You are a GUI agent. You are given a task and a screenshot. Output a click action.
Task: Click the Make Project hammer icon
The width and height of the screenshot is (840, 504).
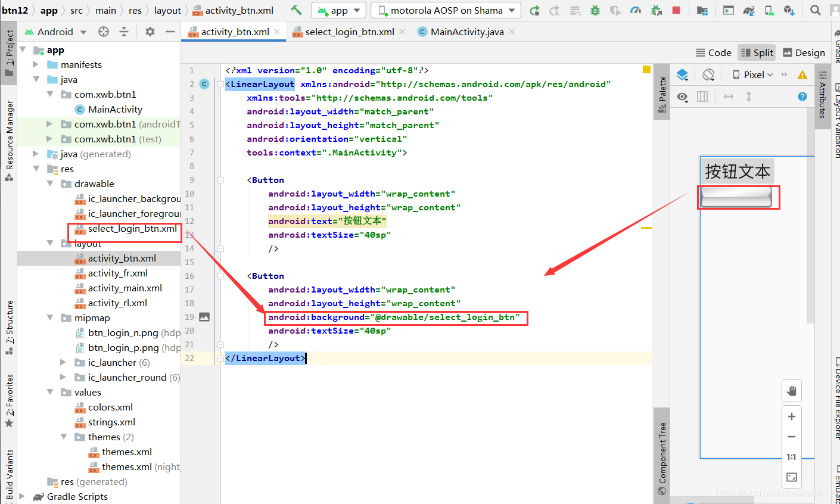[x=296, y=10]
